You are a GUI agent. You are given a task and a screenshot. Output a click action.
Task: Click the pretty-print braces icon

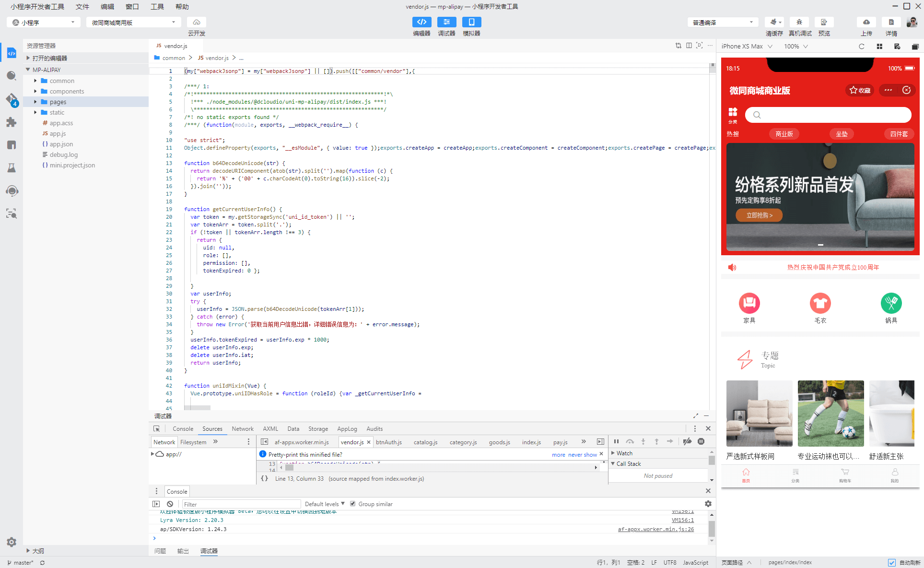pyautogui.click(x=264, y=478)
